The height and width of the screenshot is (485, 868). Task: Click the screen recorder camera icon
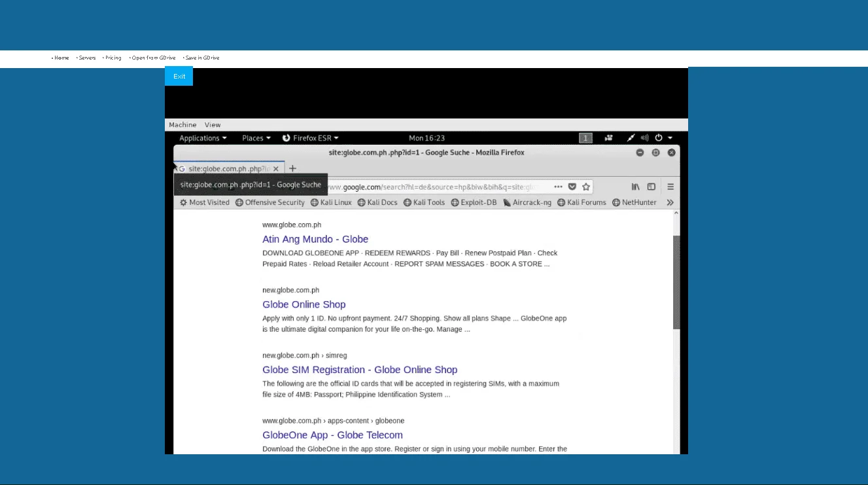(x=609, y=138)
